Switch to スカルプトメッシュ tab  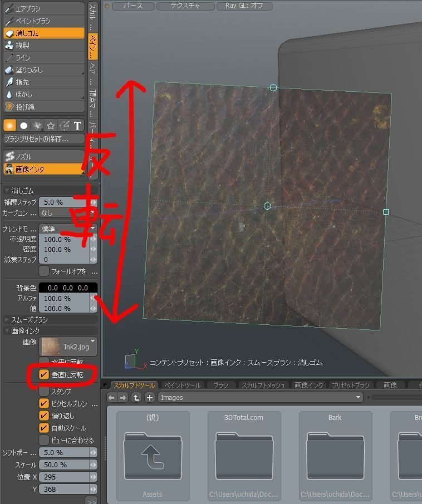click(263, 385)
